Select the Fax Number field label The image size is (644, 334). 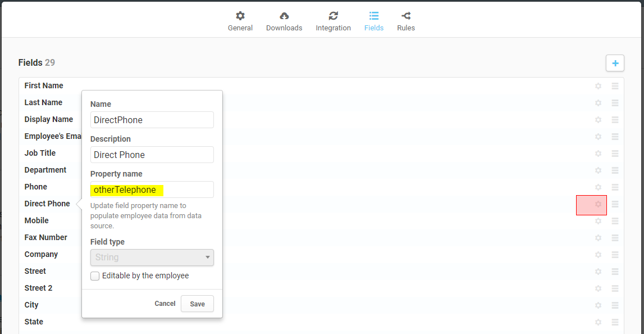click(45, 237)
